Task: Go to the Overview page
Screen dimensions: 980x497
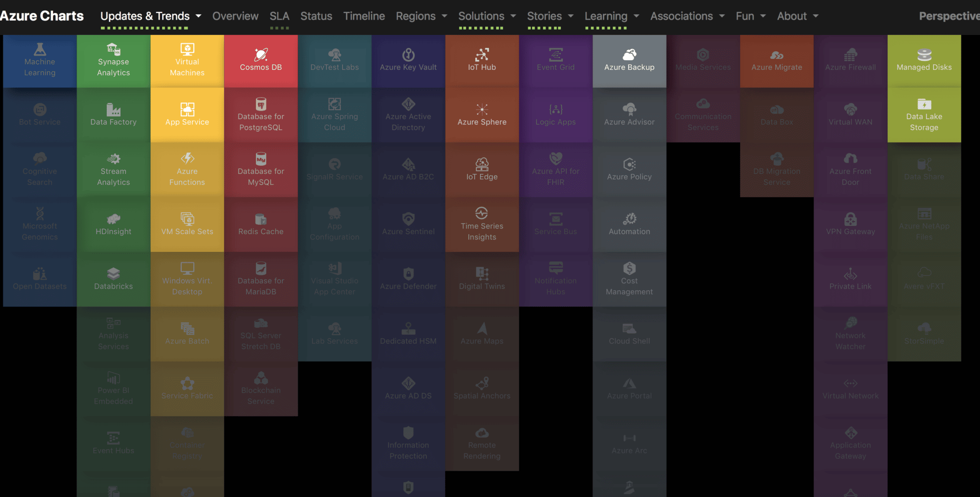Action: 235,16
